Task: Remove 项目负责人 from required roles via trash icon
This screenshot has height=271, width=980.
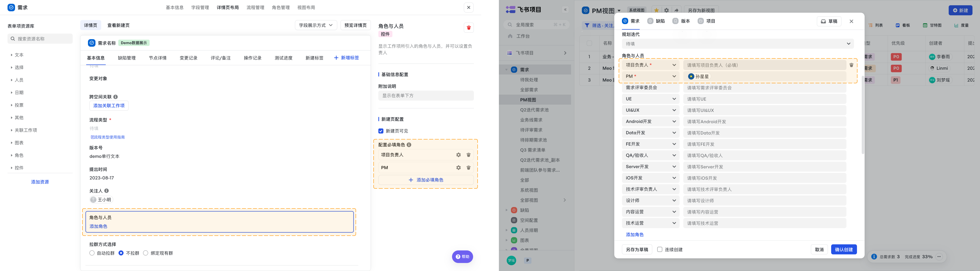Action: 469,155
